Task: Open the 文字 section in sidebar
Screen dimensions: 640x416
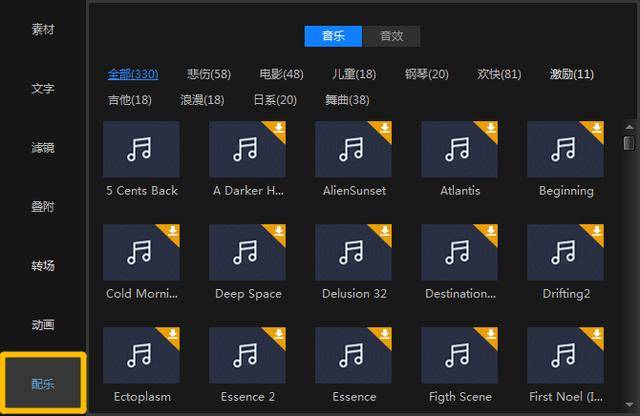Action: (x=43, y=89)
